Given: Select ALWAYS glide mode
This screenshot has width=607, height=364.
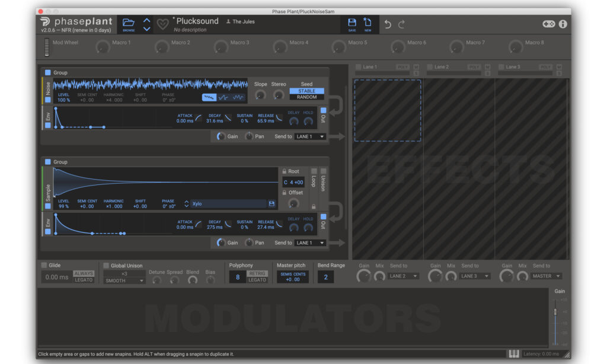Looking at the screenshot, I should pos(84,273).
